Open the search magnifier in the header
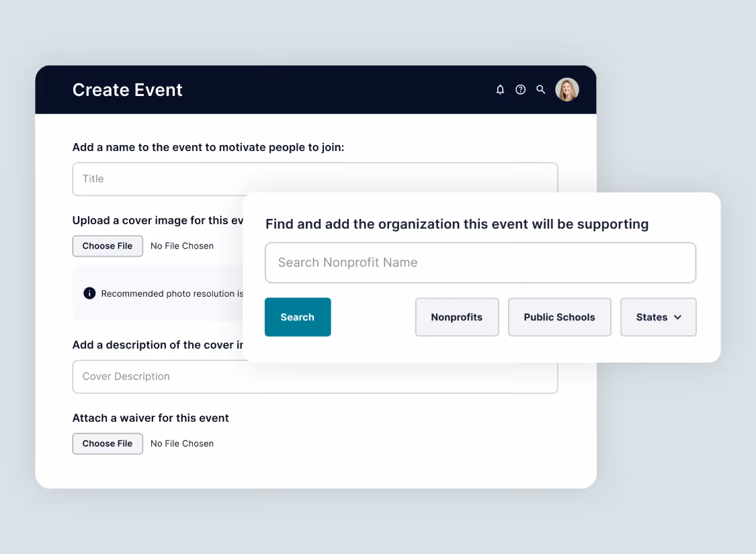This screenshot has height=554, width=756. coord(541,89)
